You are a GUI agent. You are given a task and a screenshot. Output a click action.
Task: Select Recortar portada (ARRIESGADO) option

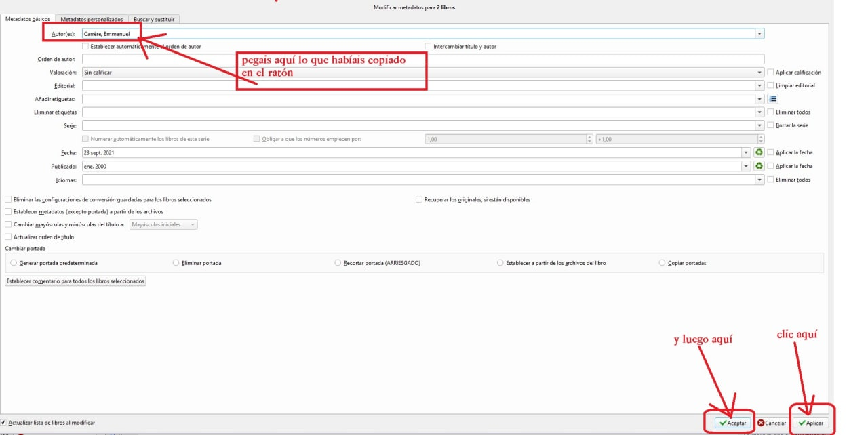(378, 263)
